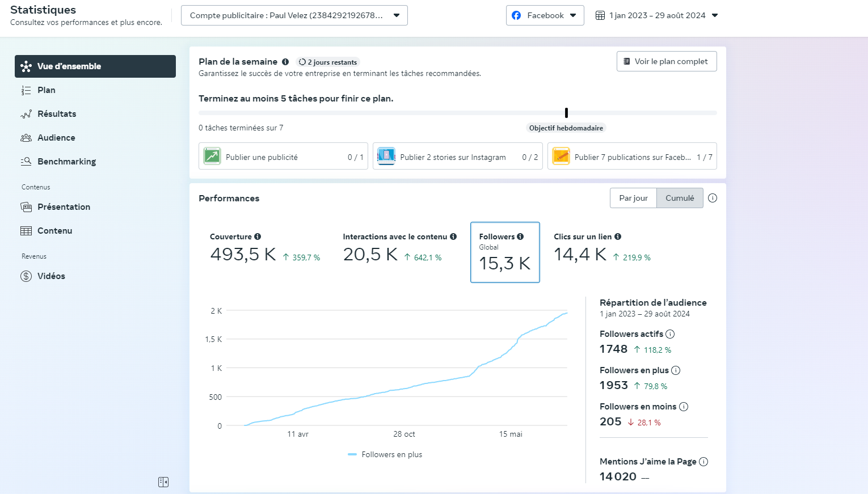This screenshot has height=494, width=868.
Task: Click the yellow pencil publications task icon
Action: [561, 156]
